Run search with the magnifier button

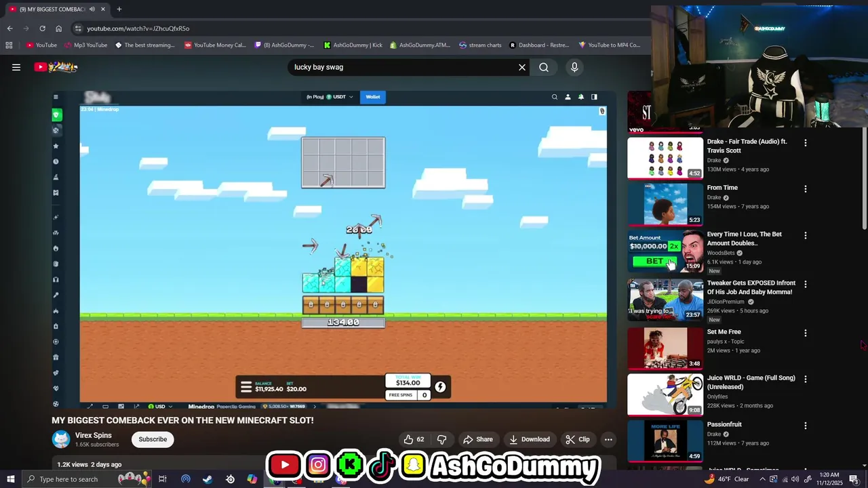point(544,67)
